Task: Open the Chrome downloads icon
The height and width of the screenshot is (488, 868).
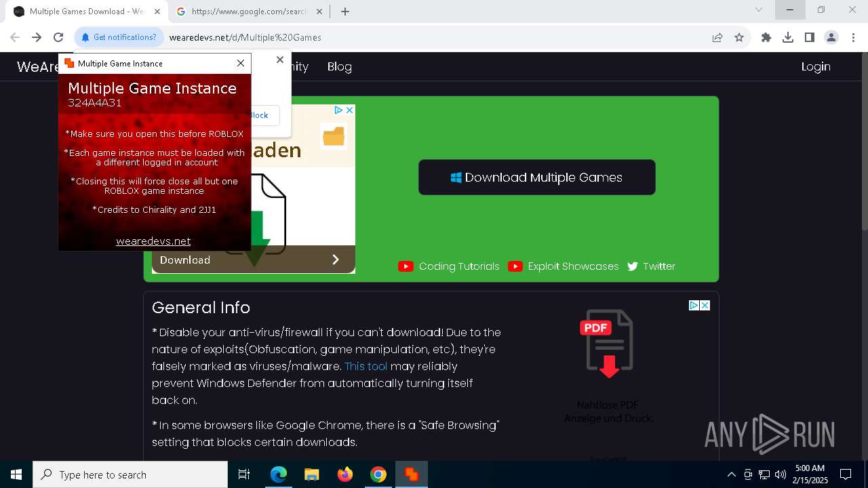Action: pos(788,37)
